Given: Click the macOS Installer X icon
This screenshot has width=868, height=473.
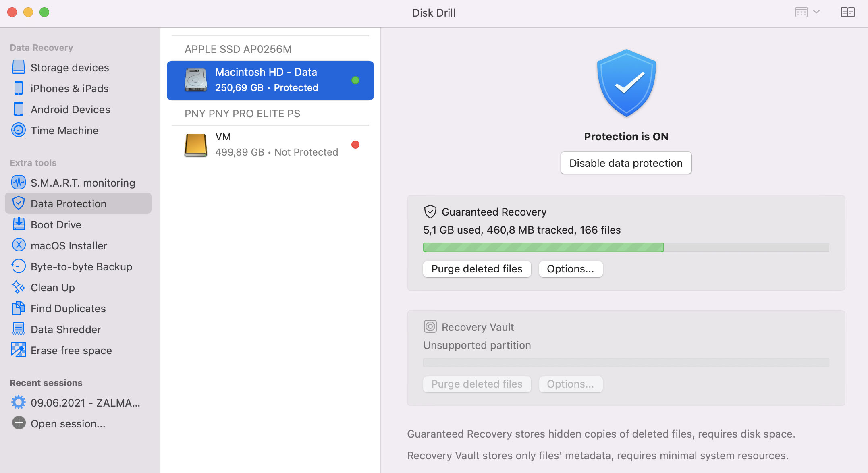Looking at the screenshot, I should pyautogui.click(x=19, y=245).
